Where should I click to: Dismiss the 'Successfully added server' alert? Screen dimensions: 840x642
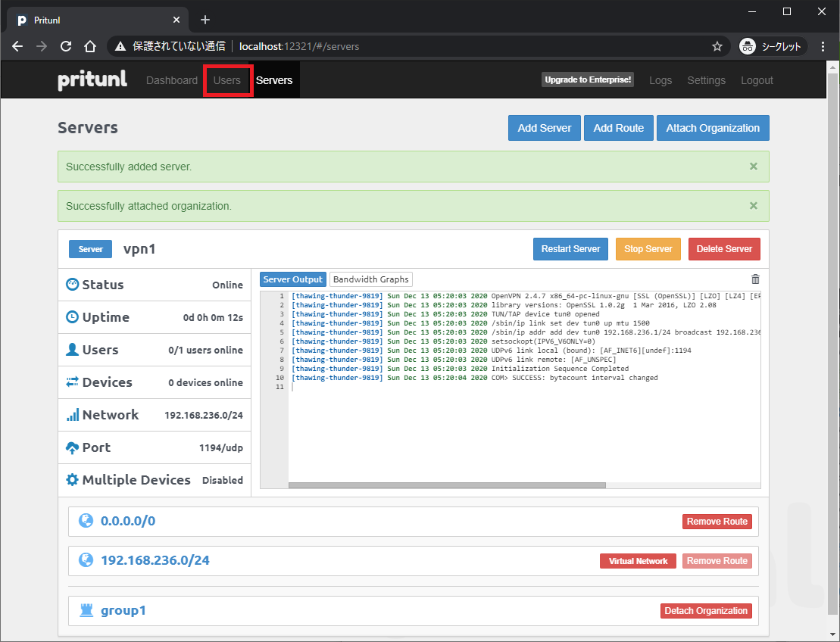tap(753, 166)
